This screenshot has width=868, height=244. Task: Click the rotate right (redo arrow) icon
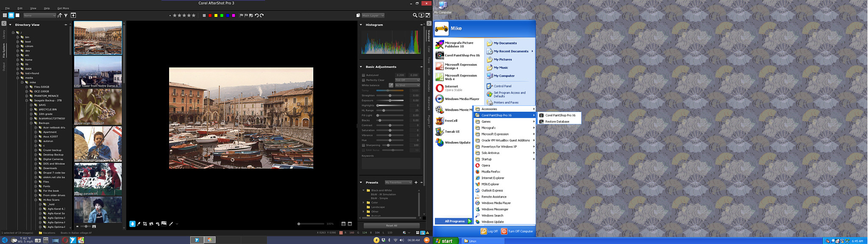[x=262, y=15]
